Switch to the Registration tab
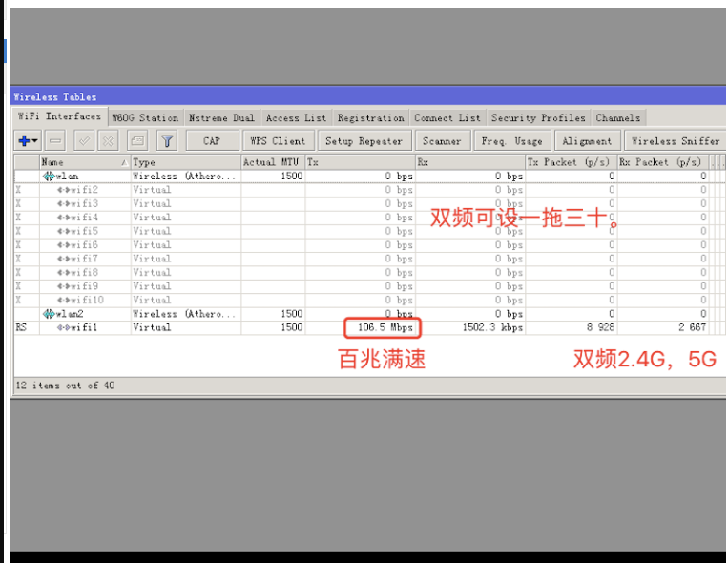 click(x=370, y=118)
